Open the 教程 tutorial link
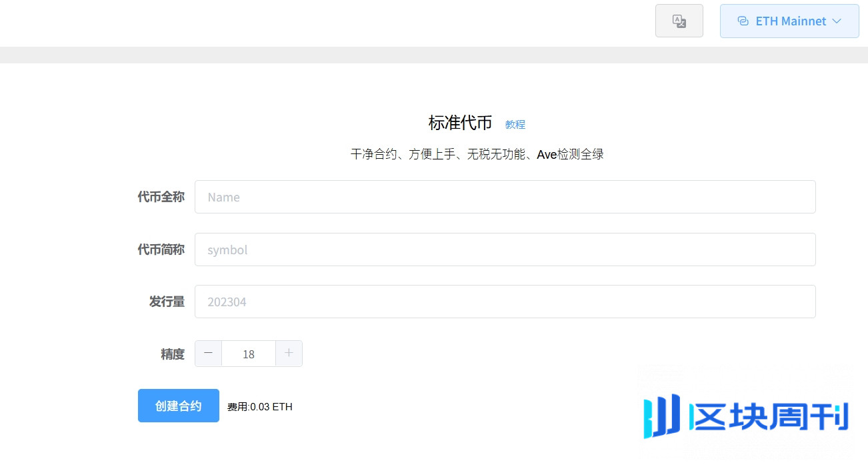This screenshot has width=868, height=471. click(515, 124)
